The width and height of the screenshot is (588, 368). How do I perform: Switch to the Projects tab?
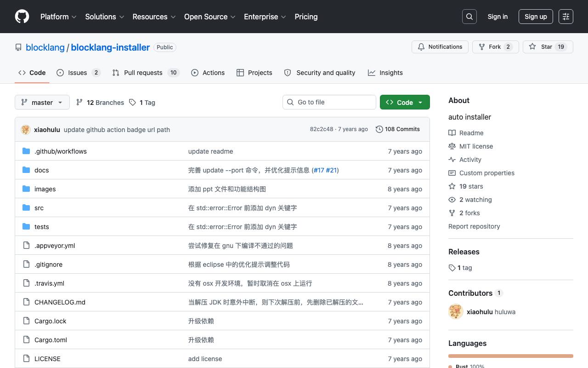tap(254, 73)
